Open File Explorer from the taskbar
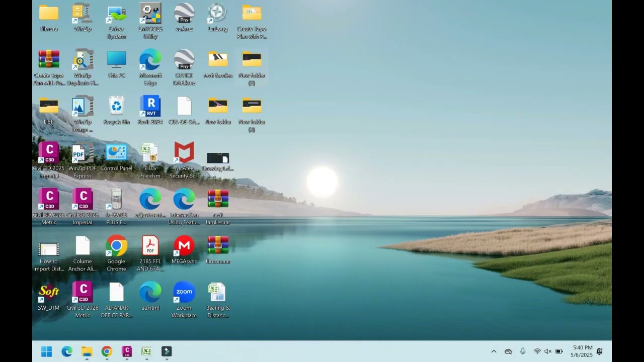Screen dimensions: 644x362 click(x=87, y=351)
